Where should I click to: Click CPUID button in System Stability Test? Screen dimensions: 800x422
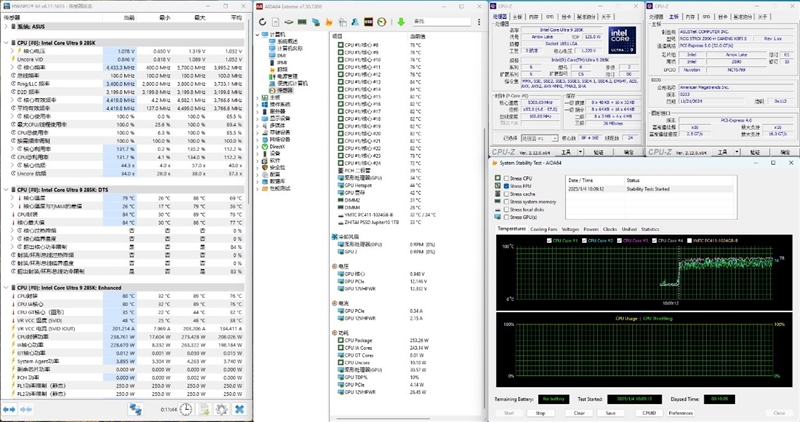[649, 413]
